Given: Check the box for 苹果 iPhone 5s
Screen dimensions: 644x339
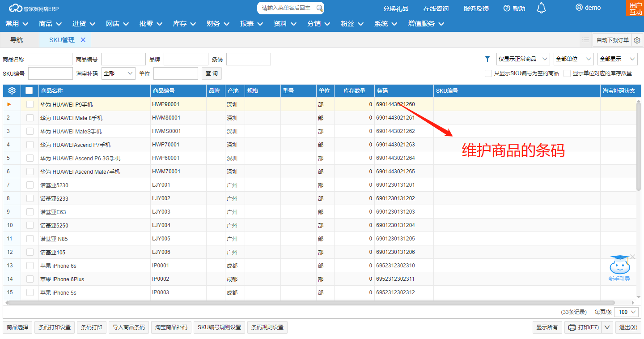Looking at the screenshot, I should [30, 292].
